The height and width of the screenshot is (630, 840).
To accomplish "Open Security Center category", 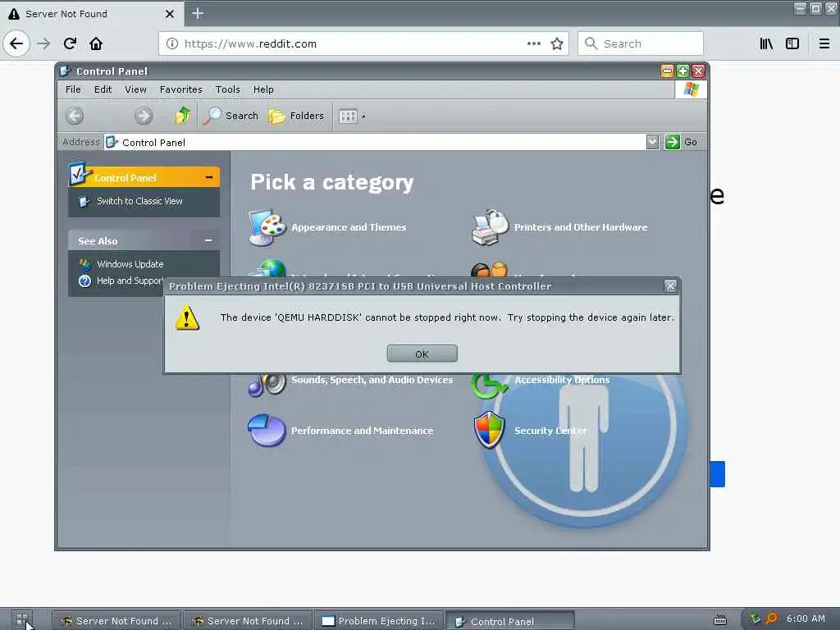I will [550, 431].
